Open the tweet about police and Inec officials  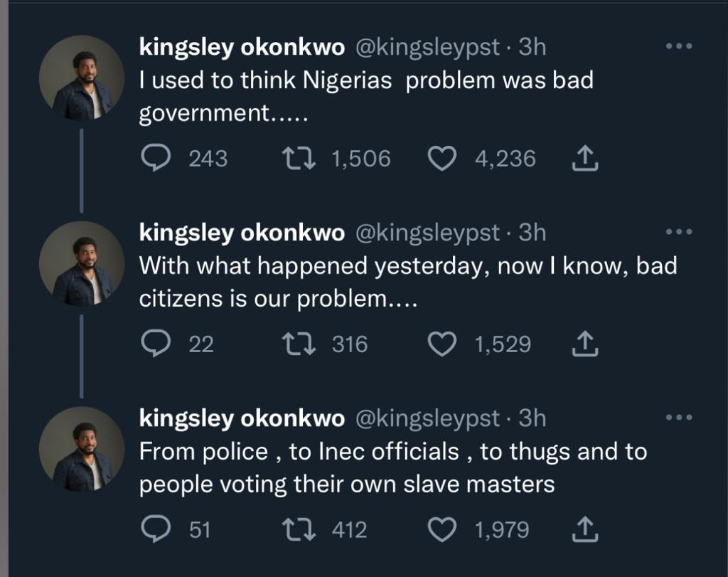[392, 468]
